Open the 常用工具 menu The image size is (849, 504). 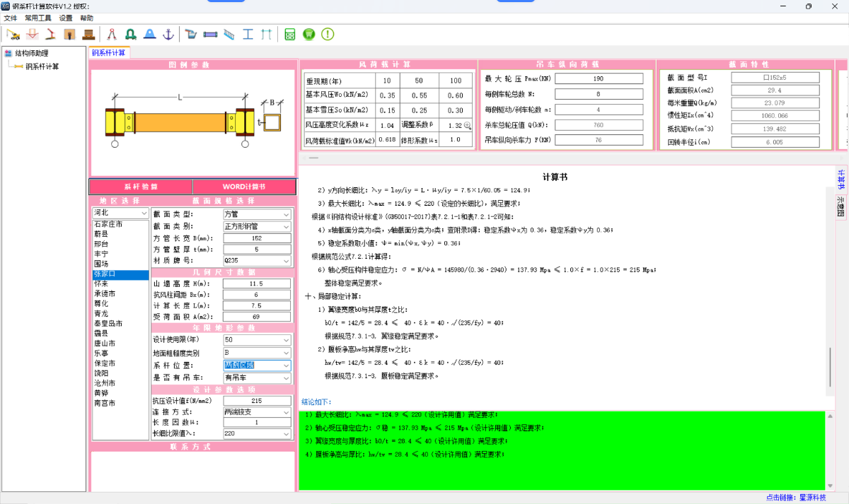pos(39,18)
